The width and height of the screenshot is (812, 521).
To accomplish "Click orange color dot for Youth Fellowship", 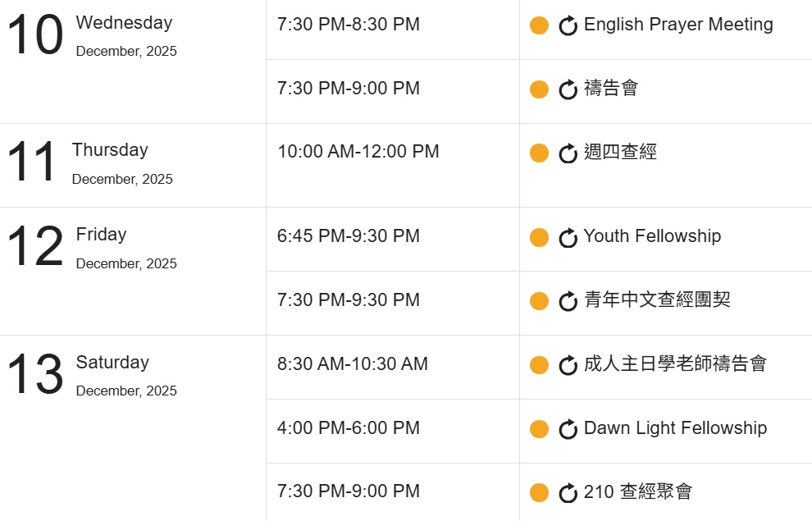I will point(539,238).
